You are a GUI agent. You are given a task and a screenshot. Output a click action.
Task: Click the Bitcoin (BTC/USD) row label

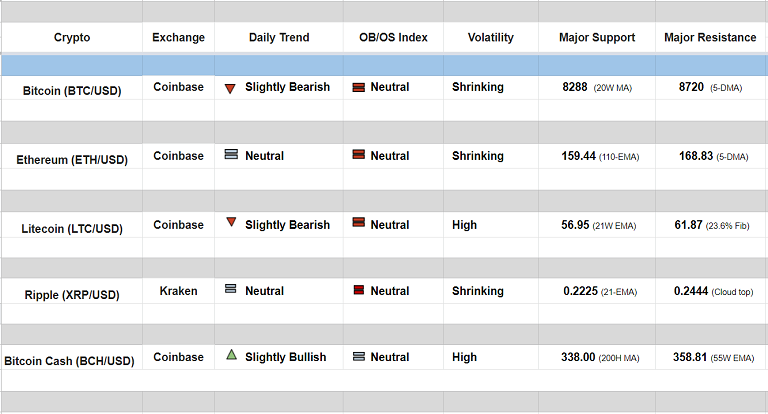(72, 91)
